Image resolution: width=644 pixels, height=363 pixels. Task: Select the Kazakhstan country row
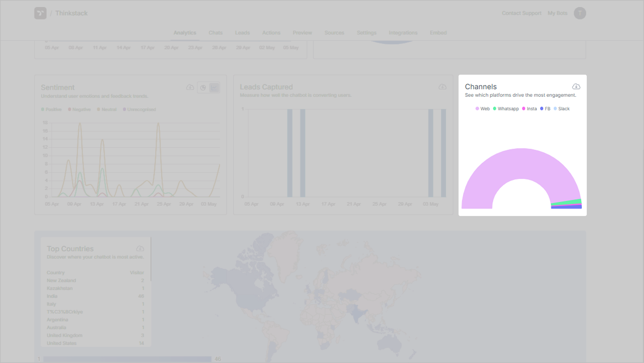pyautogui.click(x=95, y=288)
